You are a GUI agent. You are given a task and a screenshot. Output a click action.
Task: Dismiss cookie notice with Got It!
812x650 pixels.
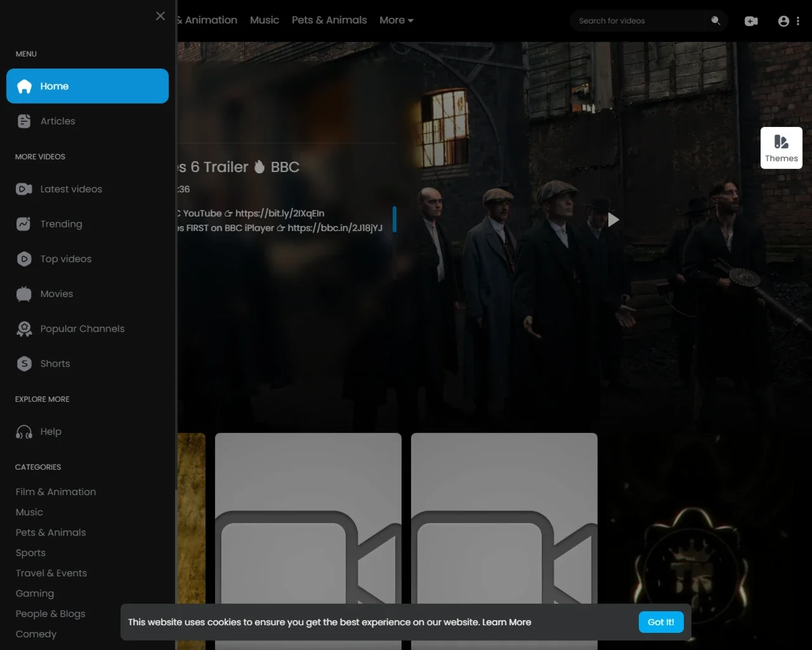[x=661, y=622]
